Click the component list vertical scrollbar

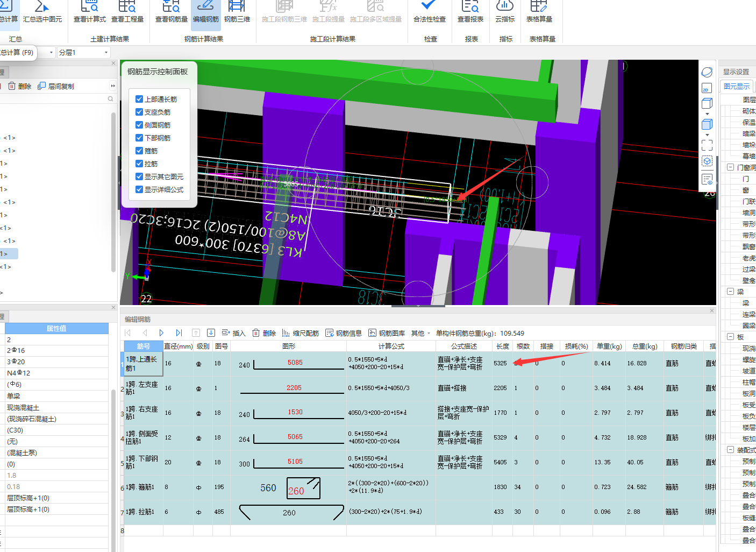pos(113,192)
